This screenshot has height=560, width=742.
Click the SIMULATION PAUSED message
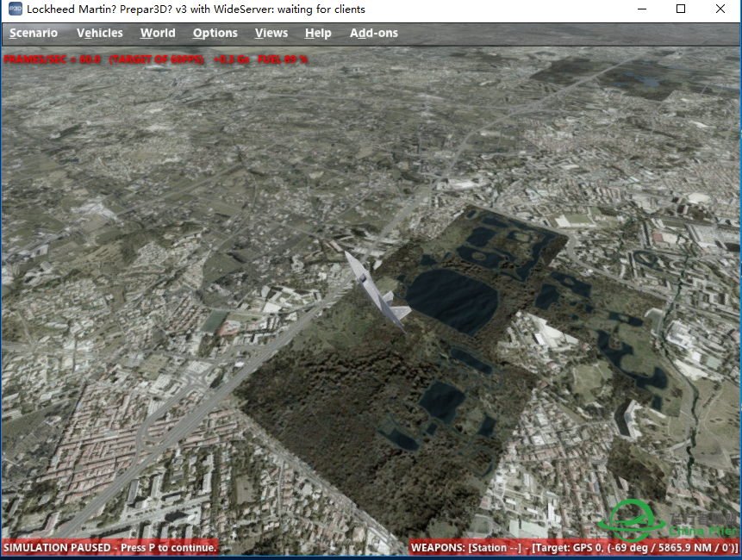pos(110,548)
